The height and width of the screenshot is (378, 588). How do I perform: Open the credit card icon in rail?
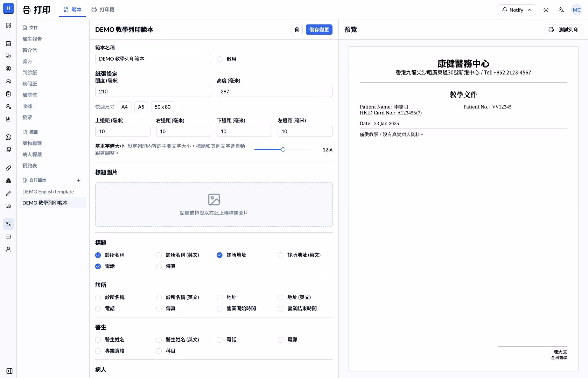8,237
